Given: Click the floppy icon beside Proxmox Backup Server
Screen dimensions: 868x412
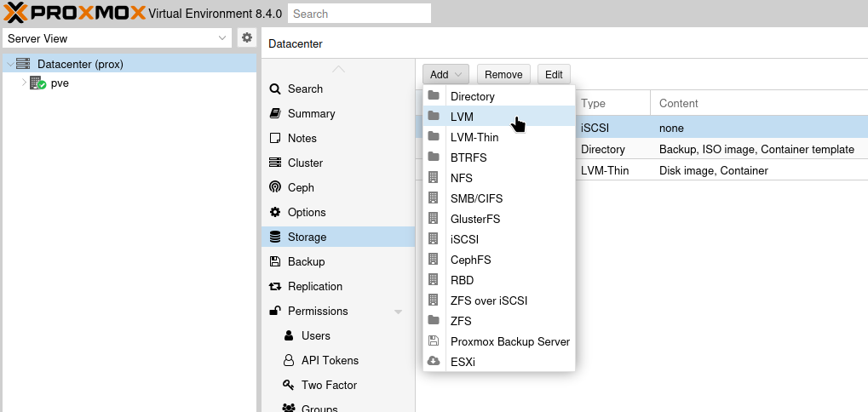Looking at the screenshot, I should [x=434, y=341].
